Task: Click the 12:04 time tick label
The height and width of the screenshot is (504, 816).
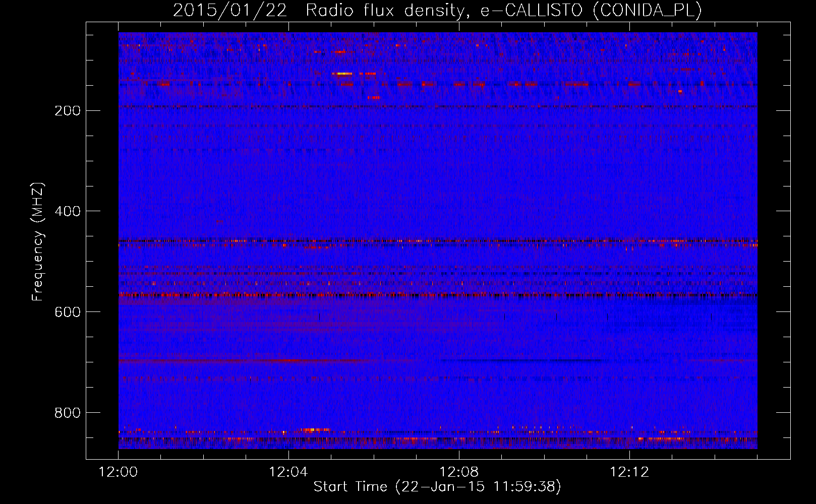Action: coord(288,472)
